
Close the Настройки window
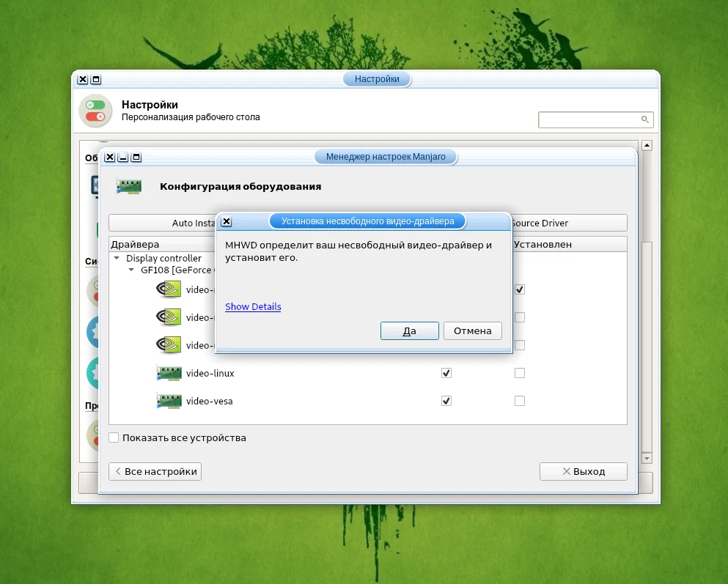click(x=83, y=79)
